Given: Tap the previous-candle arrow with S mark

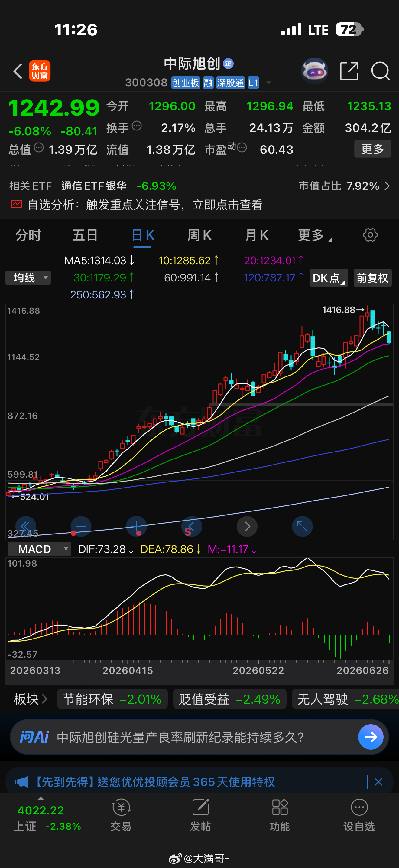Looking at the screenshot, I should pos(192,526).
